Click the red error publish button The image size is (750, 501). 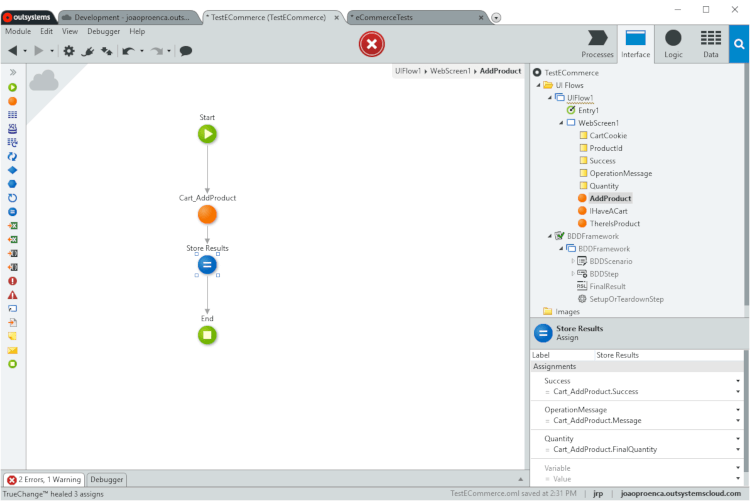click(372, 44)
